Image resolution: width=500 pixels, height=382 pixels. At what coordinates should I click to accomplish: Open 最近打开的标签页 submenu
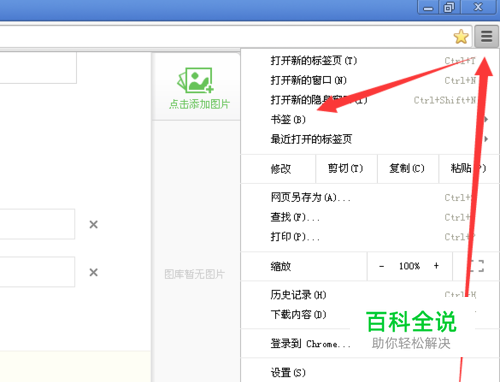(370, 139)
